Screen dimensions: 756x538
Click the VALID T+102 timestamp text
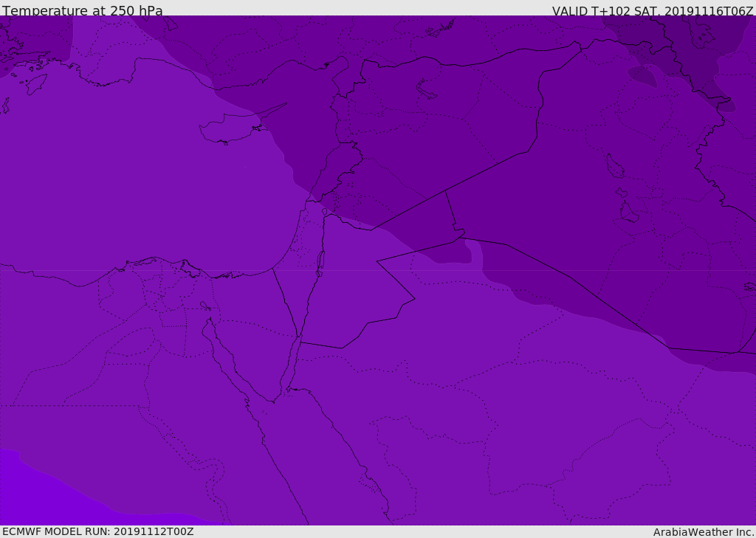point(652,11)
